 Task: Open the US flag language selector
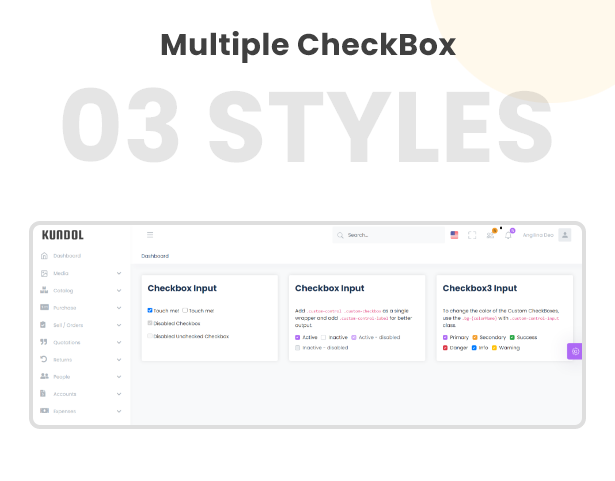[x=454, y=235]
